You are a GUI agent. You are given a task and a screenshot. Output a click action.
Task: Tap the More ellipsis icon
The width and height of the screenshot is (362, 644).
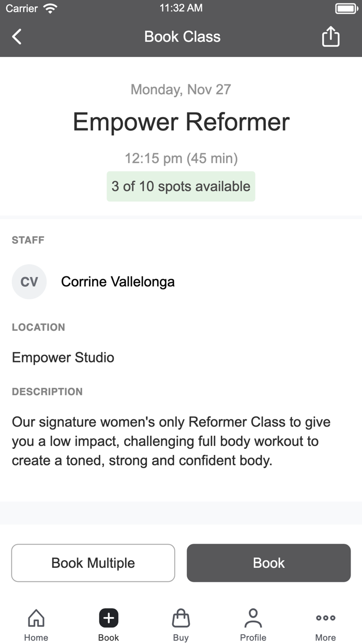pos(325,618)
